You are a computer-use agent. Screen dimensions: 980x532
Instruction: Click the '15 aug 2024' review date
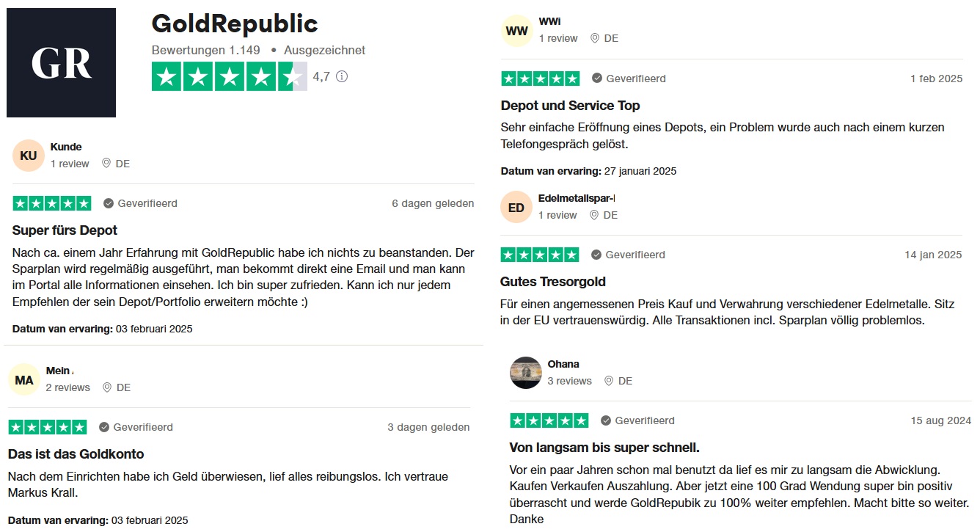pyautogui.click(x=940, y=420)
